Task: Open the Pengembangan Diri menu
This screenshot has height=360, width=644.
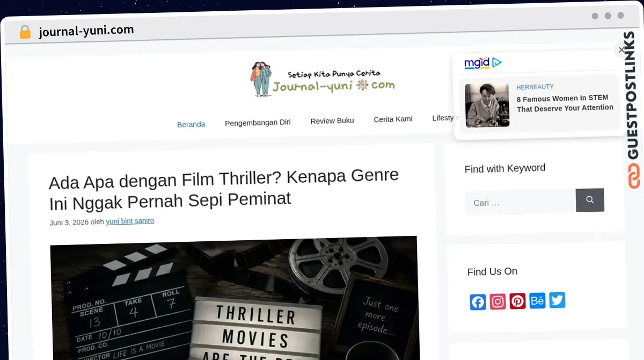Action: pyautogui.click(x=258, y=122)
